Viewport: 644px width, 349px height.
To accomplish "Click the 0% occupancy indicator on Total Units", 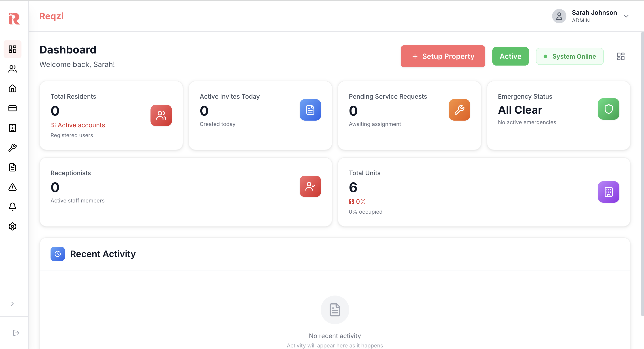I will click(x=357, y=201).
